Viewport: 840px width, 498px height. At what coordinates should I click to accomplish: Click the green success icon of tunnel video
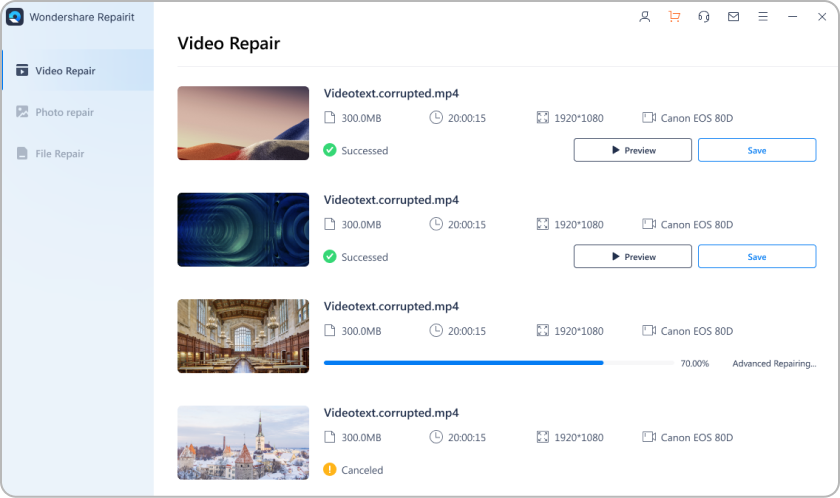[x=330, y=256]
